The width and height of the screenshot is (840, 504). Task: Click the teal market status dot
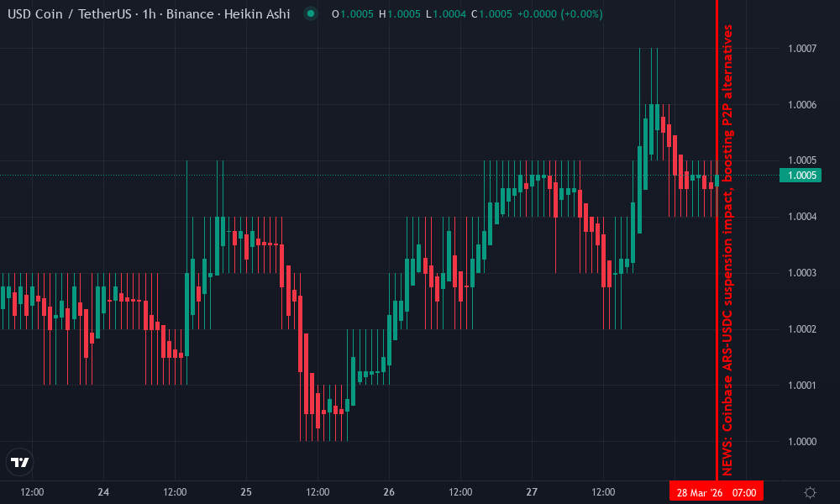(311, 14)
